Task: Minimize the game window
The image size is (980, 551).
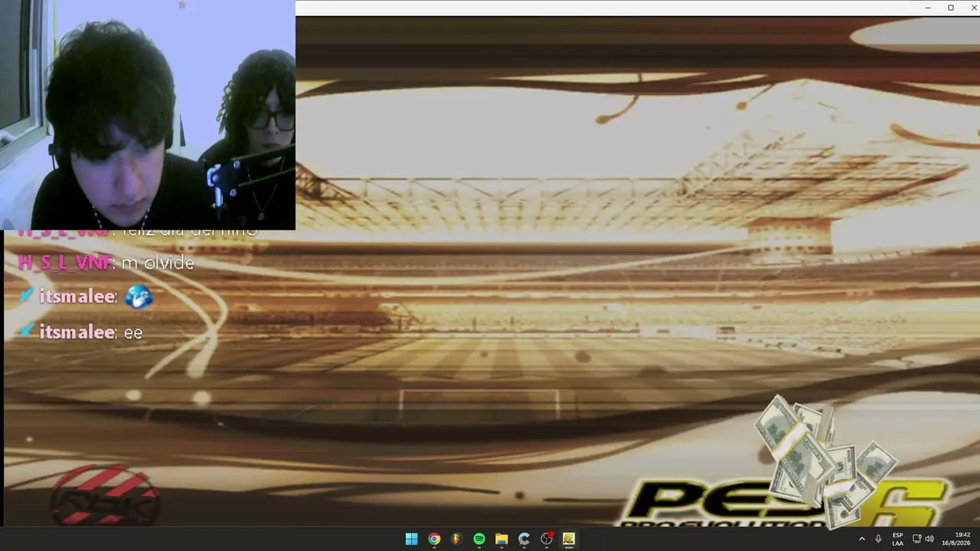Action: pyautogui.click(x=928, y=8)
